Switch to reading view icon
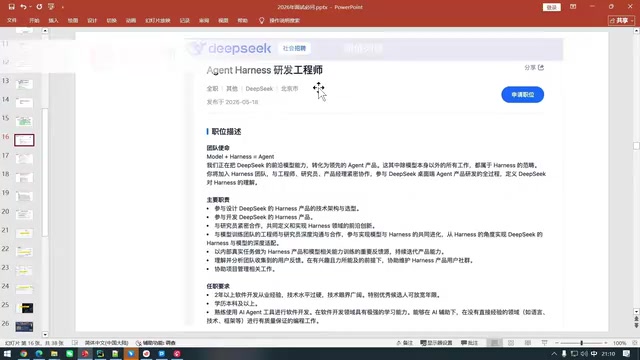The height and width of the screenshot is (360, 640). 528,343
